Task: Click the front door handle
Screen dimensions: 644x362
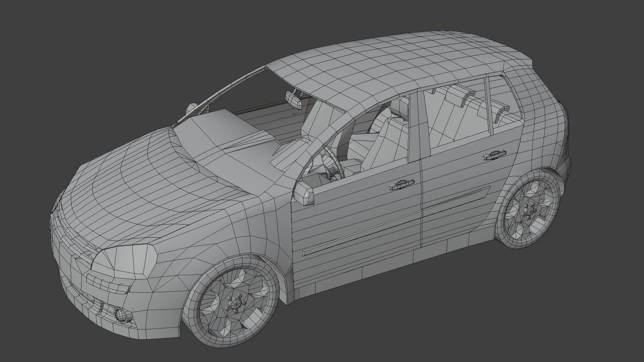Action: [x=401, y=185]
